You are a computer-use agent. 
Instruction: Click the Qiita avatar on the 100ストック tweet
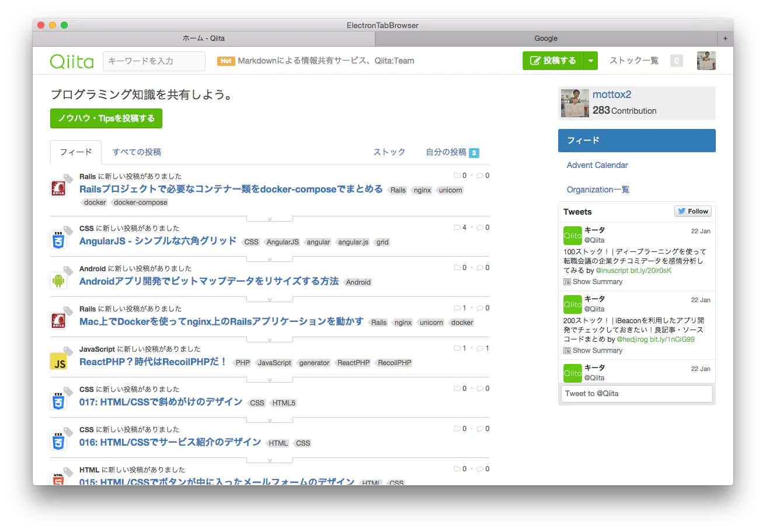tap(573, 236)
